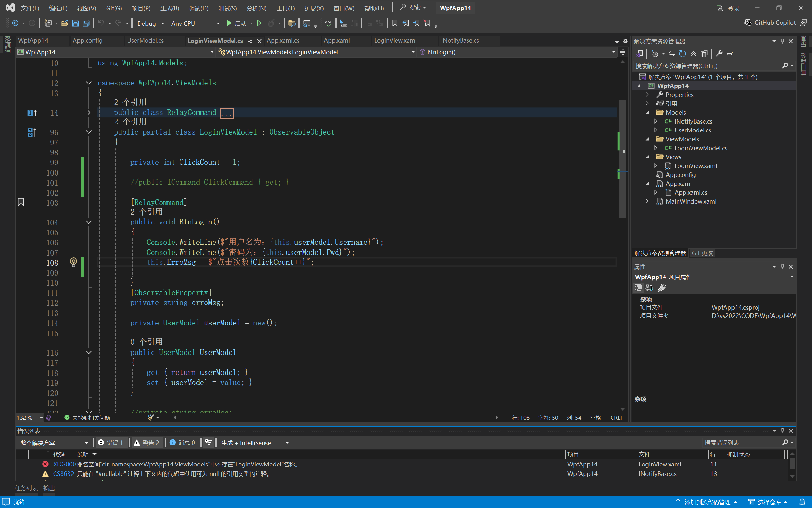This screenshot has height=508, width=812.
Task: Refresh Solution Explorer with circular arrow icon
Action: [683, 53]
